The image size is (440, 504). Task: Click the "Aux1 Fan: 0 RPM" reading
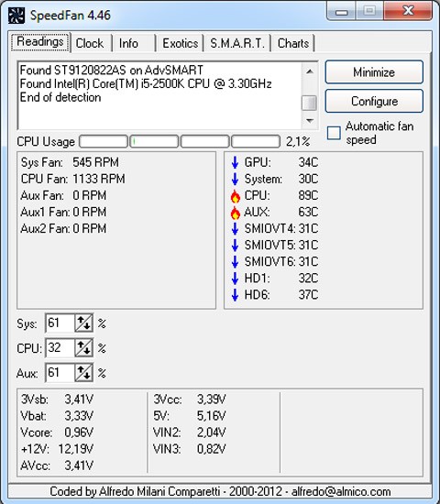[63, 213]
